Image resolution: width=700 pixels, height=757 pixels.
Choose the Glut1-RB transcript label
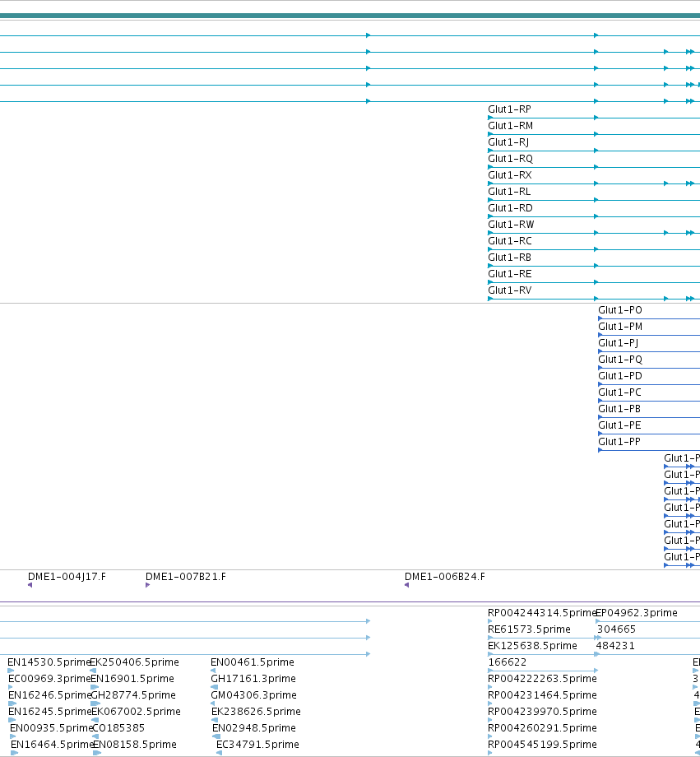coord(509,258)
